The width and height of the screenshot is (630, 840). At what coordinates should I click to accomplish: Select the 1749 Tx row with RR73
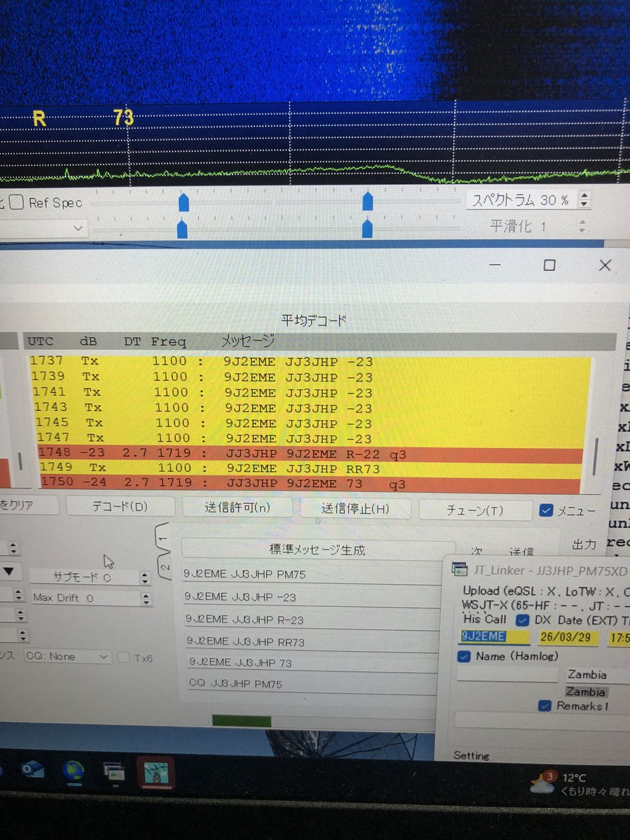click(x=309, y=468)
